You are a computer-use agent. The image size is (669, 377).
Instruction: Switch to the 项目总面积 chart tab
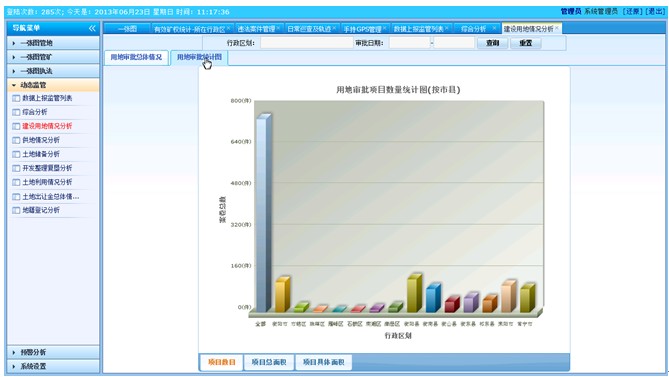click(x=269, y=362)
